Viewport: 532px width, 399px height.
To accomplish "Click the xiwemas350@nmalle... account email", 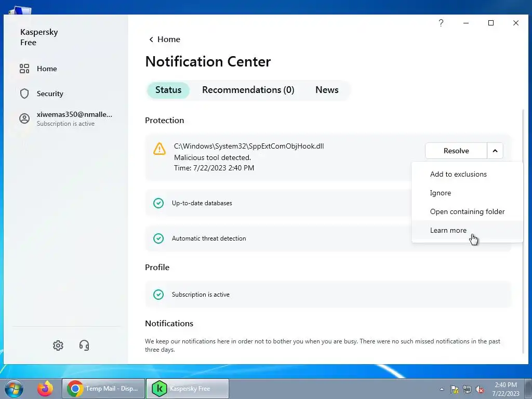I will 74,114.
